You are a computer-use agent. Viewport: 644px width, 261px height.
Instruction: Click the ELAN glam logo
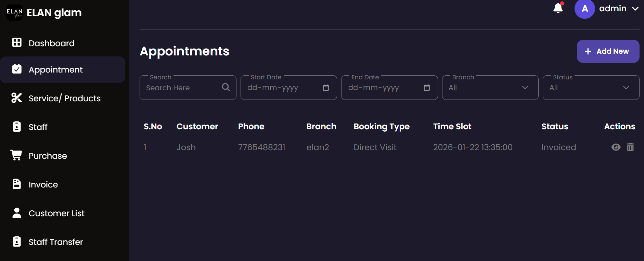tap(14, 13)
